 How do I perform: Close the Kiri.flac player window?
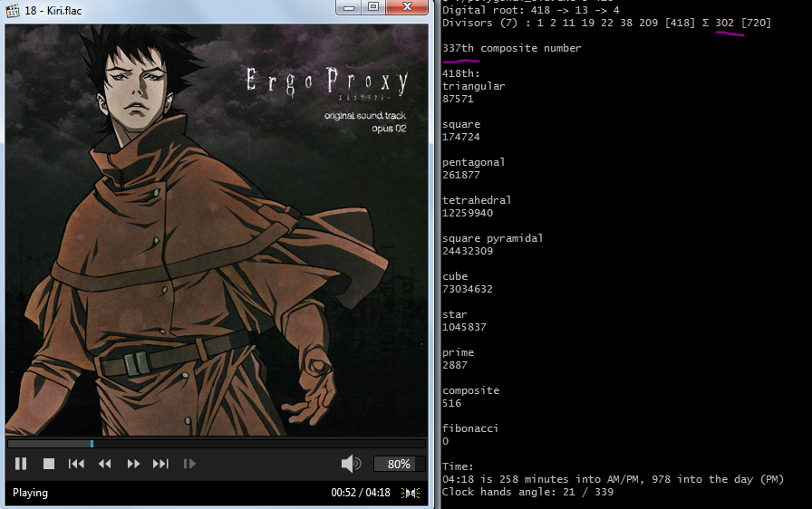(407, 7)
